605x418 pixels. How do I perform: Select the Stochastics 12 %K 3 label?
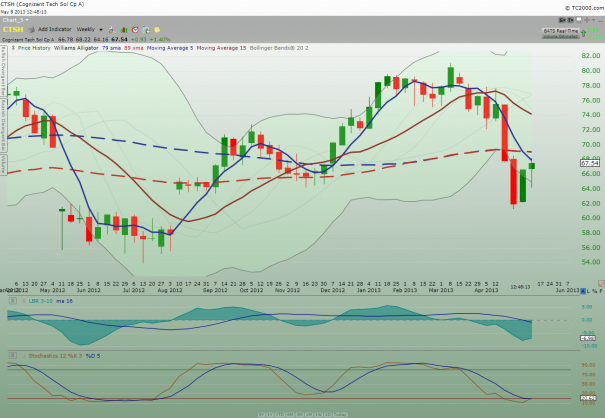(x=55, y=355)
